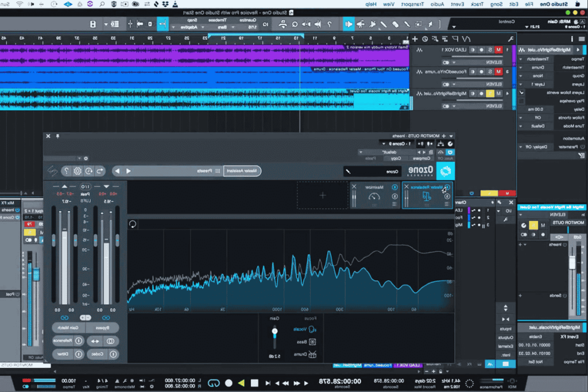This screenshot has height=392, width=588.
Task: Open the File menu
Action: pos(529,4)
